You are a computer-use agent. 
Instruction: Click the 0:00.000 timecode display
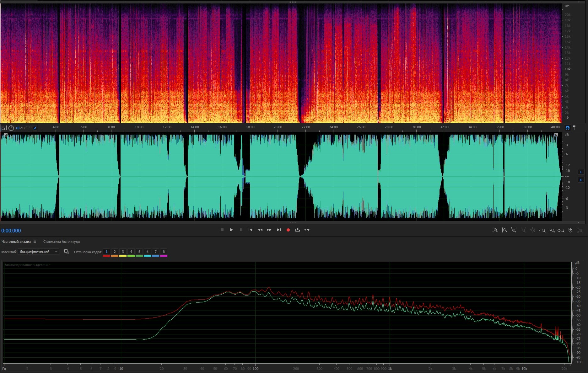[11, 231]
